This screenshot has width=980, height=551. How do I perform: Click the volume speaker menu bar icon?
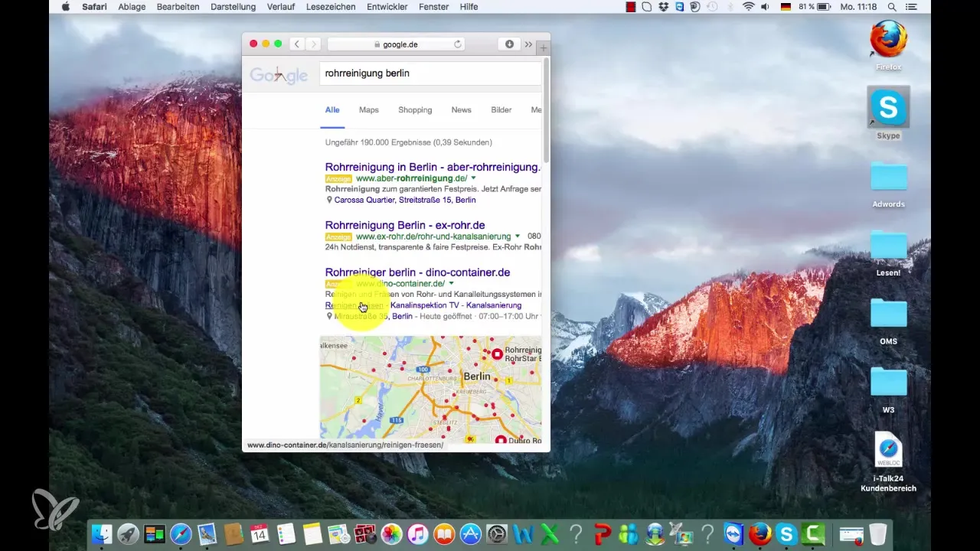pyautogui.click(x=764, y=7)
